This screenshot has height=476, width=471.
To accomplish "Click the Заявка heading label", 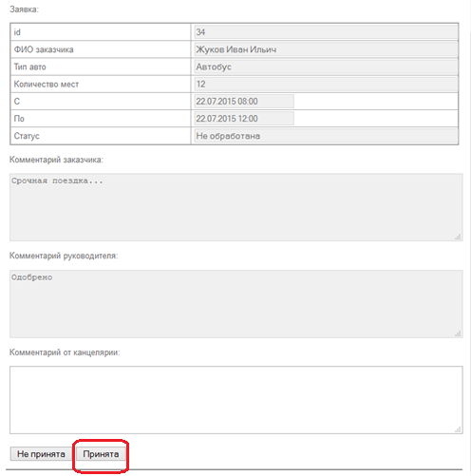I will click(24, 10).
